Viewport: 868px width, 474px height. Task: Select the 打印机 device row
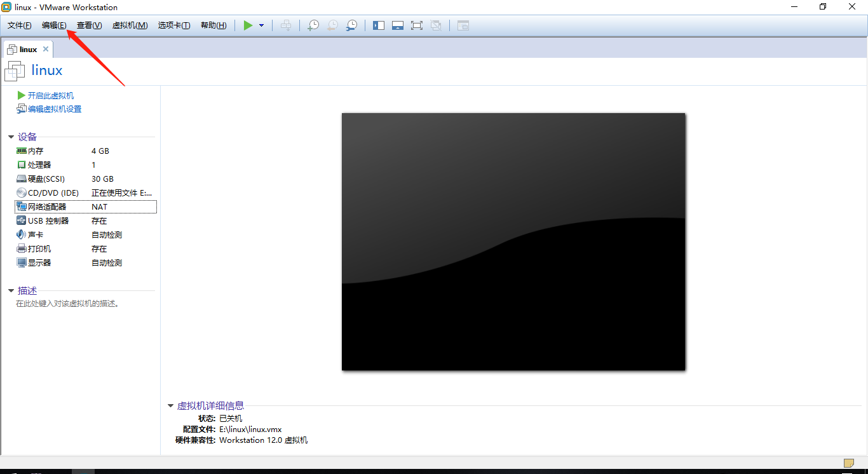pos(86,249)
